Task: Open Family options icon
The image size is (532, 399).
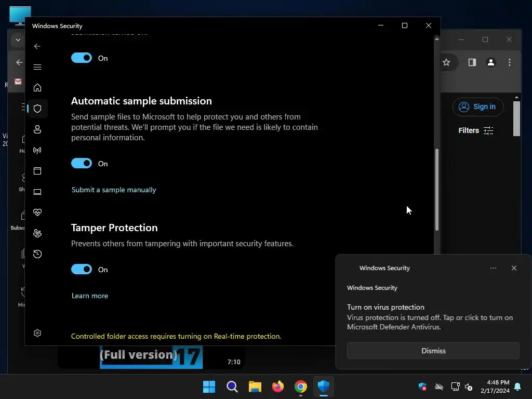Action: 37,233
